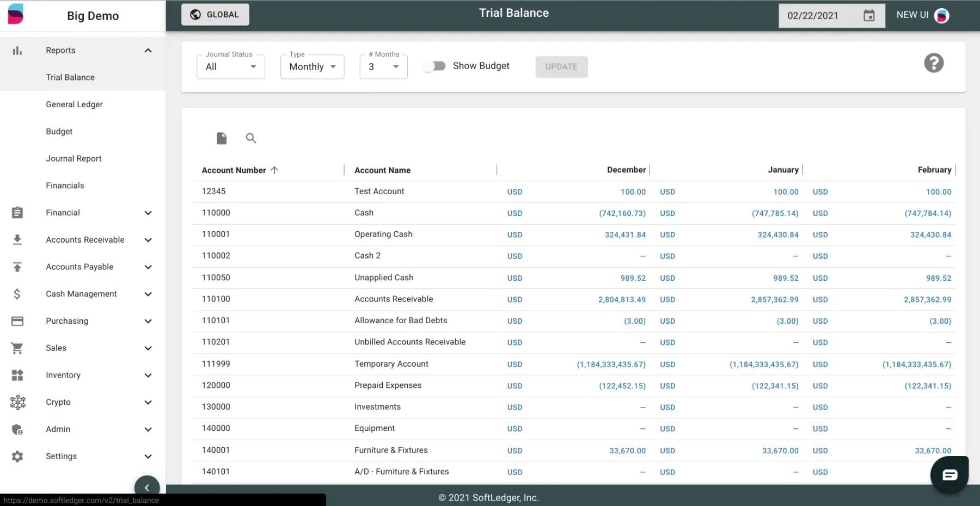Sort by February column header
Screen dimensions: 980x506
point(934,170)
